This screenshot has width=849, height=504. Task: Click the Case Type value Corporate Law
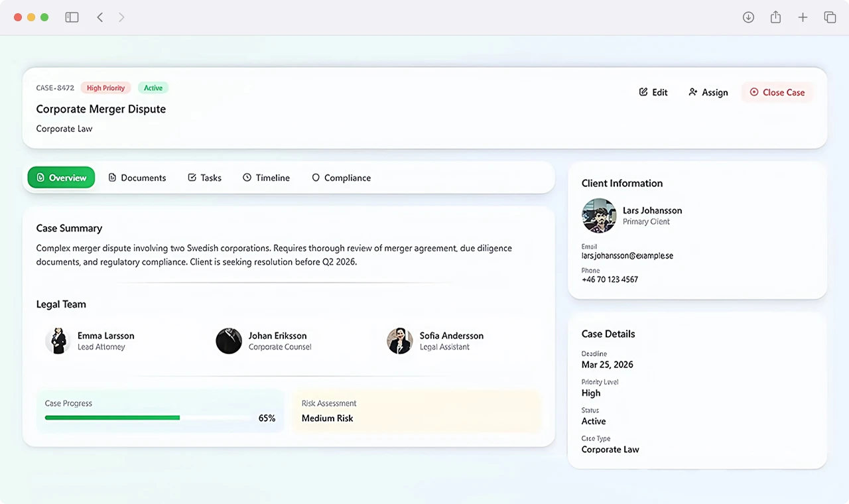tap(610, 450)
